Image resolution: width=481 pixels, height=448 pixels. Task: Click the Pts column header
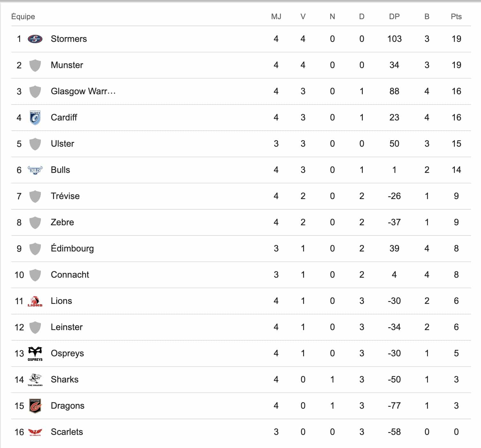(456, 17)
